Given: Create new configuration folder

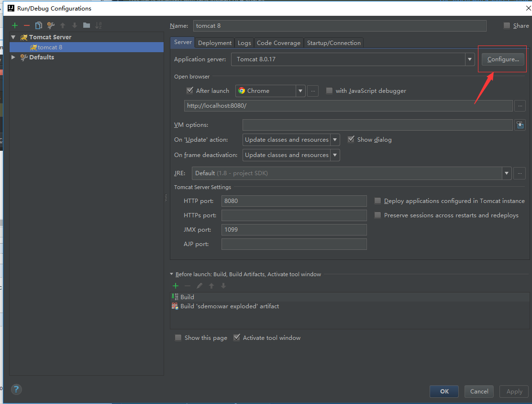Looking at the screenshot, I should [87, 25].
